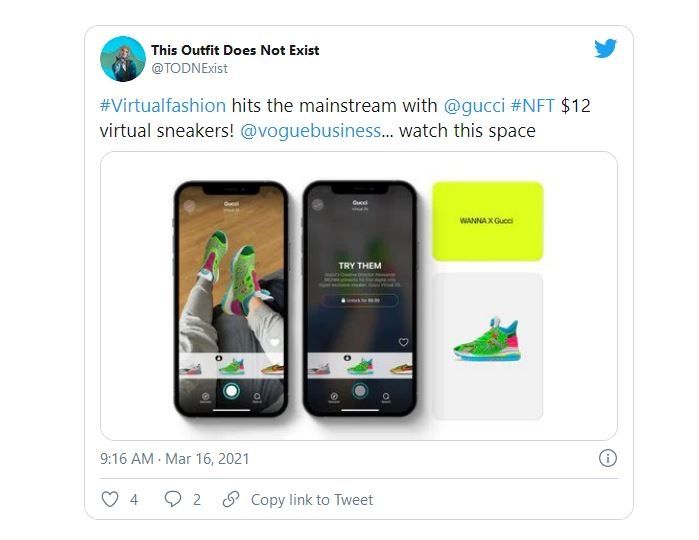Click the chain link icon

(231, 499)
